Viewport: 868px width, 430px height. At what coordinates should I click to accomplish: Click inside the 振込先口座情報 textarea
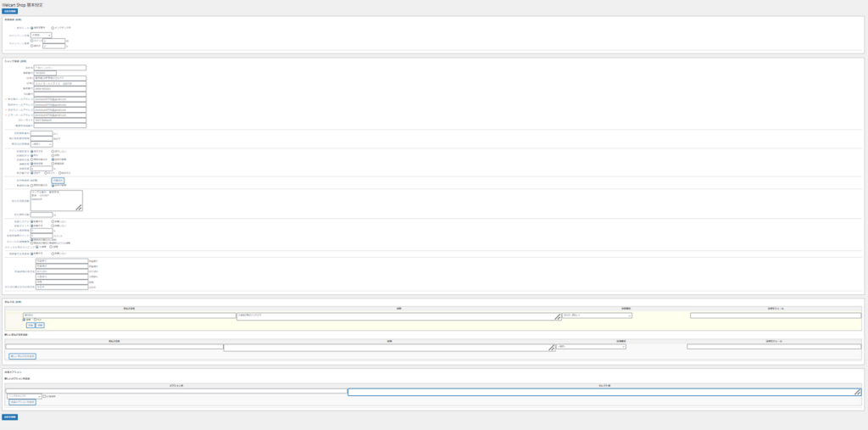click(x=55, y=200)
